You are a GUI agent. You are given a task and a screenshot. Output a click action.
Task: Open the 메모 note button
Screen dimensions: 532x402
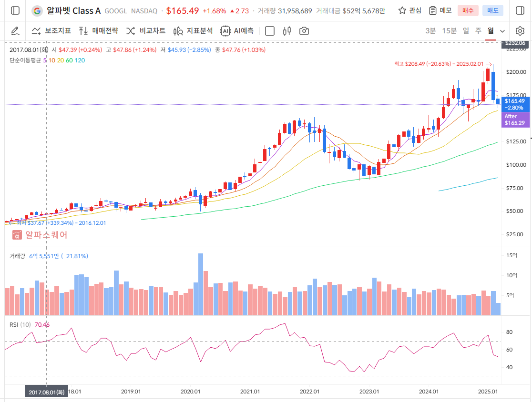click(440, 10)
